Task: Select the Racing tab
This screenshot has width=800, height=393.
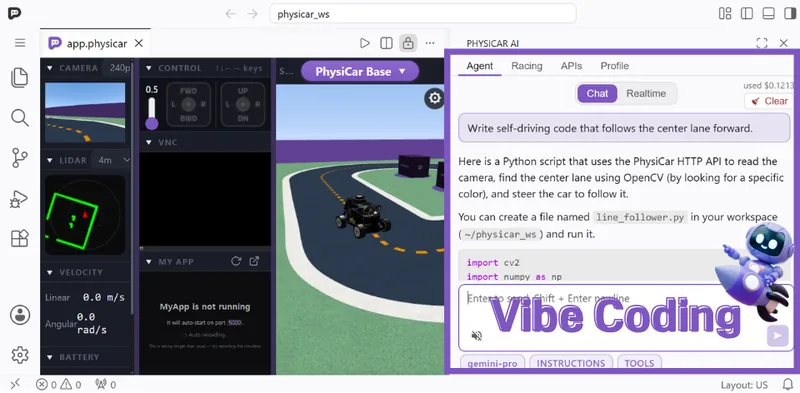Action: coord(527,66)
